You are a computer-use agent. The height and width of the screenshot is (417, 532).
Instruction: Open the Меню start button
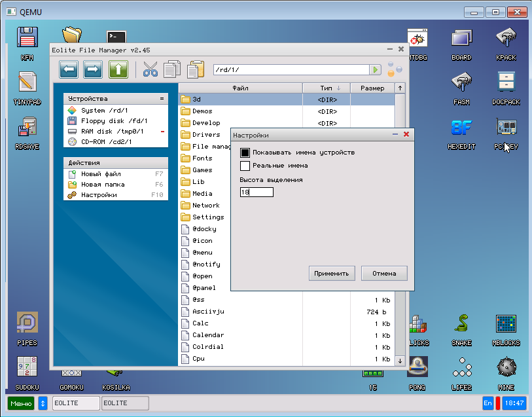click(21, 403)
